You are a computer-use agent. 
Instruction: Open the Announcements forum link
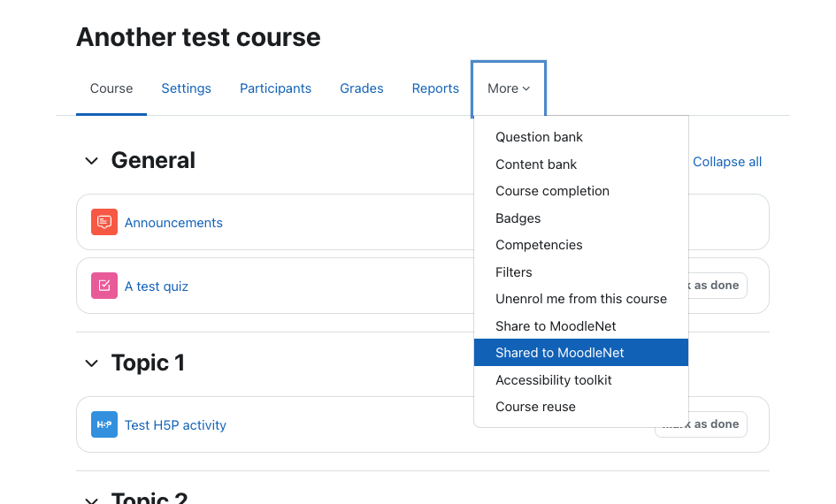(x=173, y=223)
